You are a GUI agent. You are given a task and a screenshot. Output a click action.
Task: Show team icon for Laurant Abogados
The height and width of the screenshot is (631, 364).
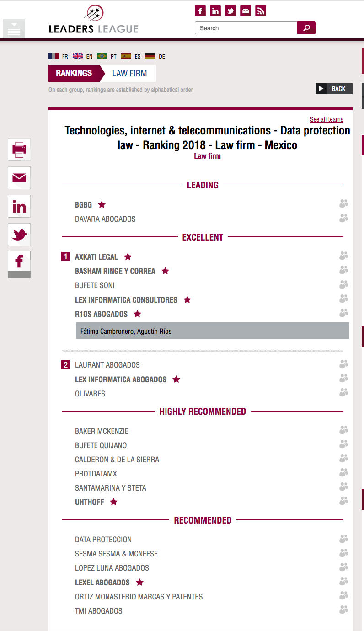pos(343,364)
